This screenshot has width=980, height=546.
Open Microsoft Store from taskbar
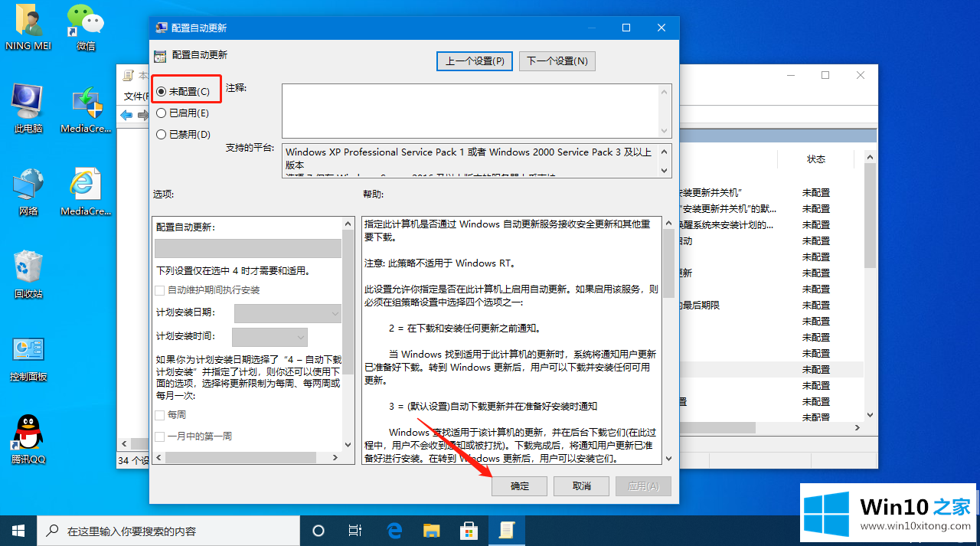[x=469, y=530]
